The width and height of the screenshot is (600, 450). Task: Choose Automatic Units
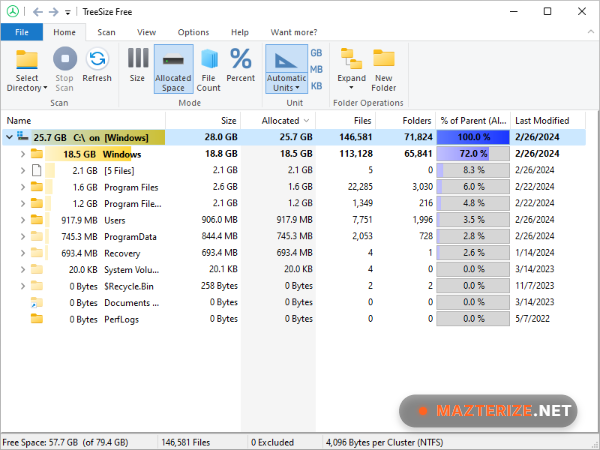pyautogui.click(x=286, y=69)
